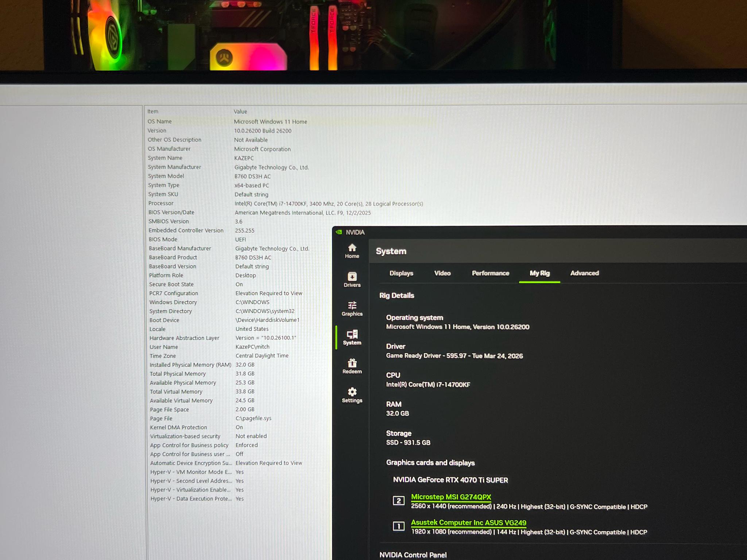The height and width of the screenshot is (560, 747).
Task: Click the SSD - 931.5 GB storage value
Action: (x=408, y=442)
